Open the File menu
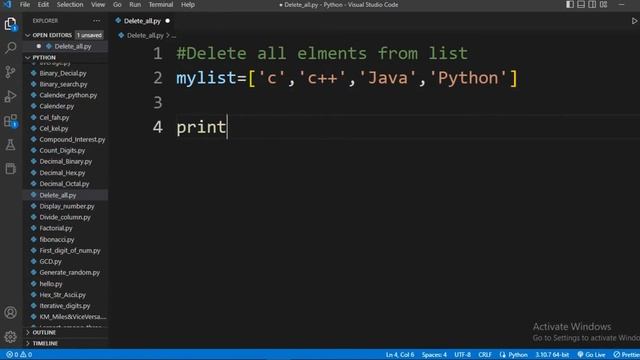The width and height of the screenshot is (640, 360). [25, 4]
